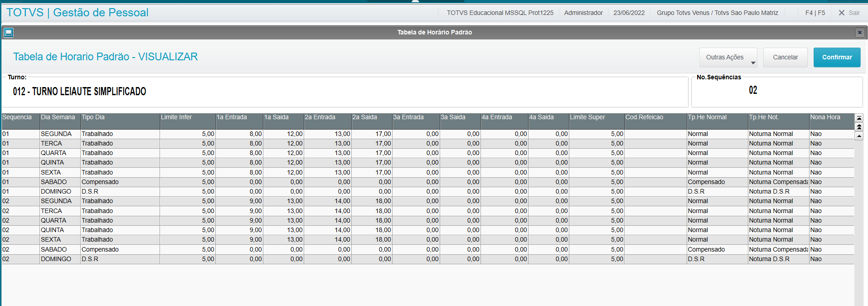Screen dimensions: 868x306
Task: Click 13,00 1a Saida in sequence 02 QUINTA
Action: pos(283,230)
